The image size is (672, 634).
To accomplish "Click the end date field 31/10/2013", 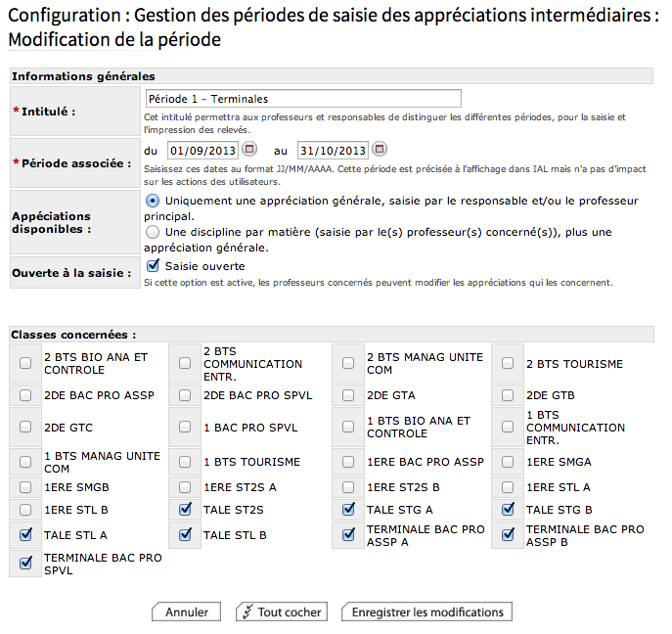I will [x=334, y=151].
